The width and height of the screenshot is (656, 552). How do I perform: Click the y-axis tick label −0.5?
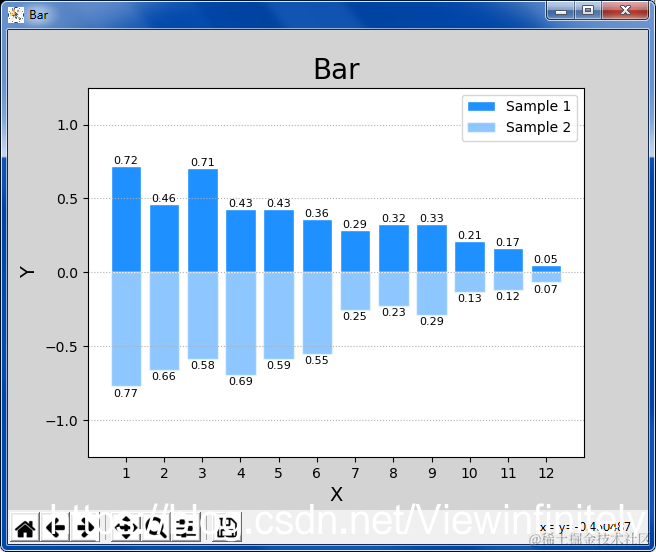point(62,347)
